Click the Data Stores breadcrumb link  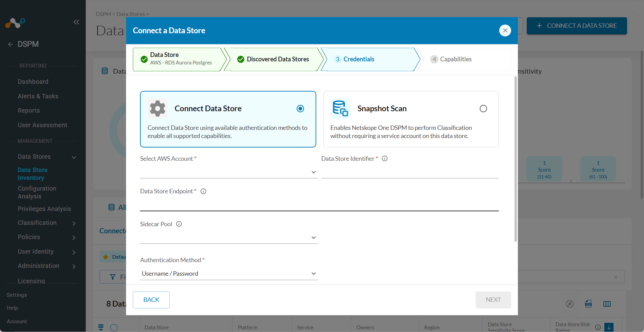click(131, 14)
